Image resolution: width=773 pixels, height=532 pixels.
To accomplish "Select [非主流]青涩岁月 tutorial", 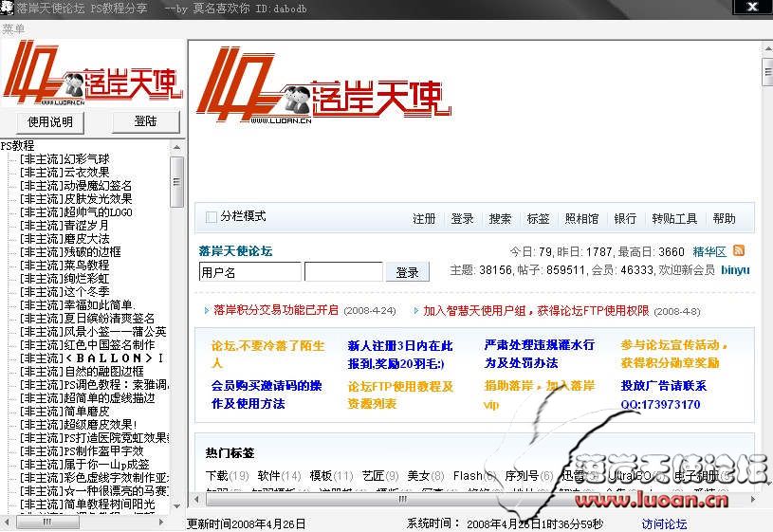I will click(64, 226).
